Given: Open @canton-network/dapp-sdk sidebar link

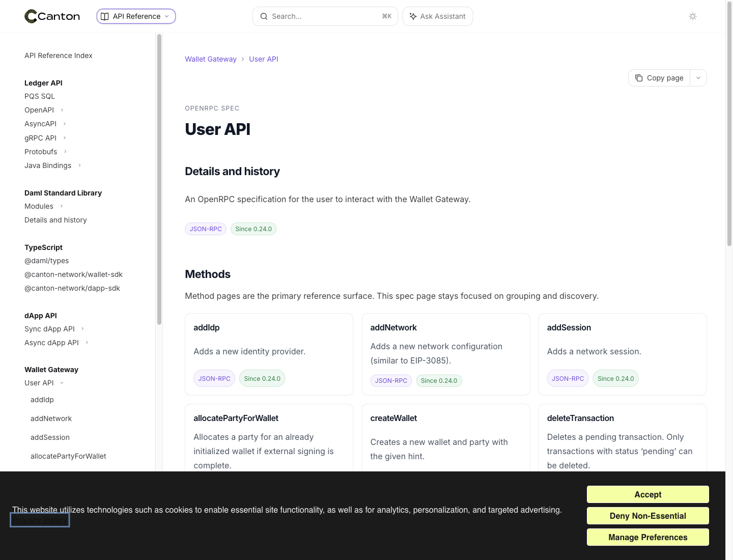Looking at the screenshot, I should coord(72,288).
